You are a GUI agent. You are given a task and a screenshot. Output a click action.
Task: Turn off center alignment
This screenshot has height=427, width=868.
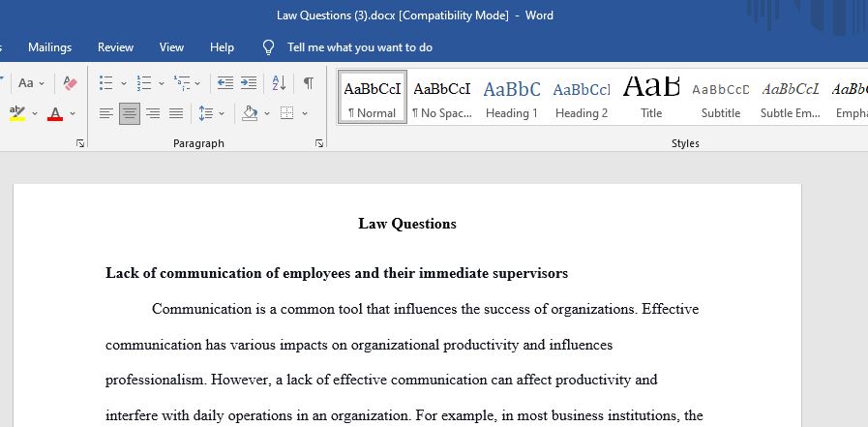click(x=130, y=113)
